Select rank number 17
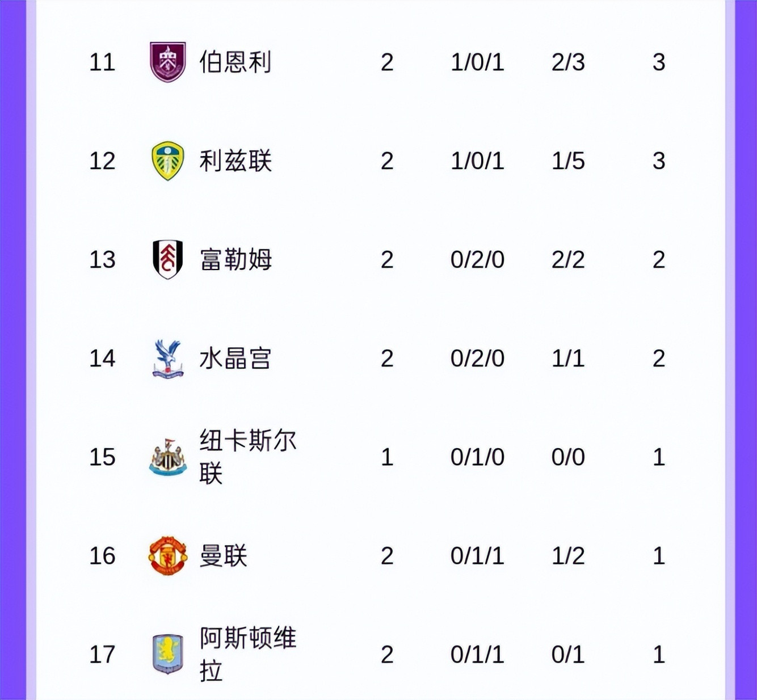Image resolution: width=757 pixels, height=700 pixels. (102, 655)
